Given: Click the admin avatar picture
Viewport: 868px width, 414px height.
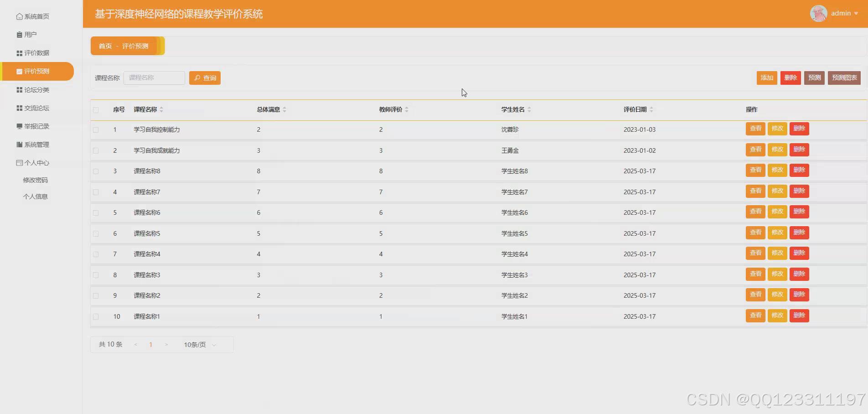Looking at the screenshot, I should point(818,13).
